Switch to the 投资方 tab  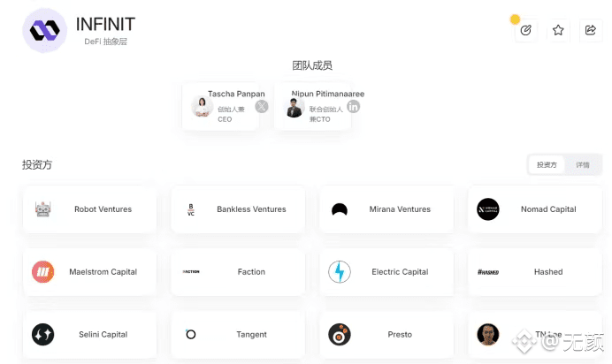click(547, 165)
